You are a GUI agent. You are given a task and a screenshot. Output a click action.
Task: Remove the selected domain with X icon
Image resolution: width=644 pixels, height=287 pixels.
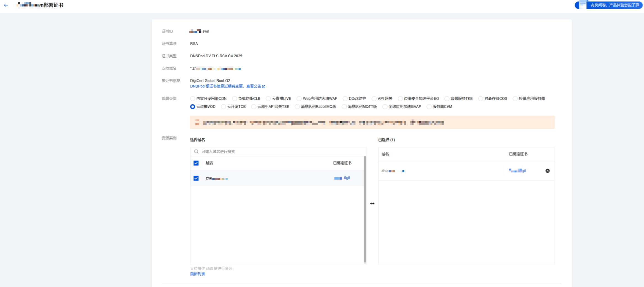(x=547, y=171)
